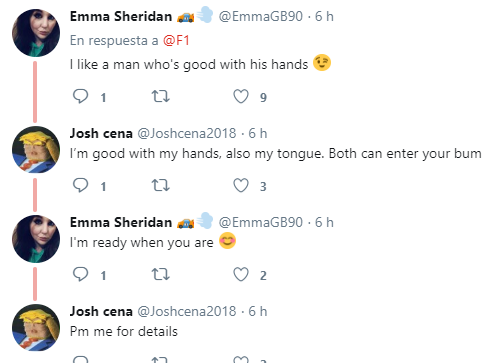Reply to 'I'm ready when you are' tweet
The width and height of the screenshot is (498, 363).
click(x=80, y=275)
